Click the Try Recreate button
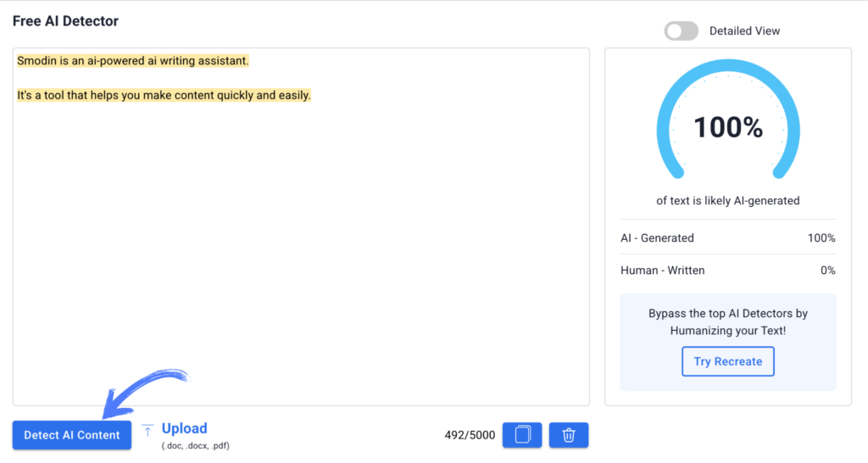 727,361
